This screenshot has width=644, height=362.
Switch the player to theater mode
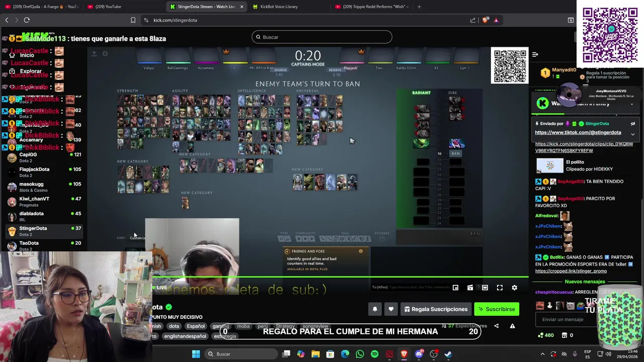coord(485,288)
